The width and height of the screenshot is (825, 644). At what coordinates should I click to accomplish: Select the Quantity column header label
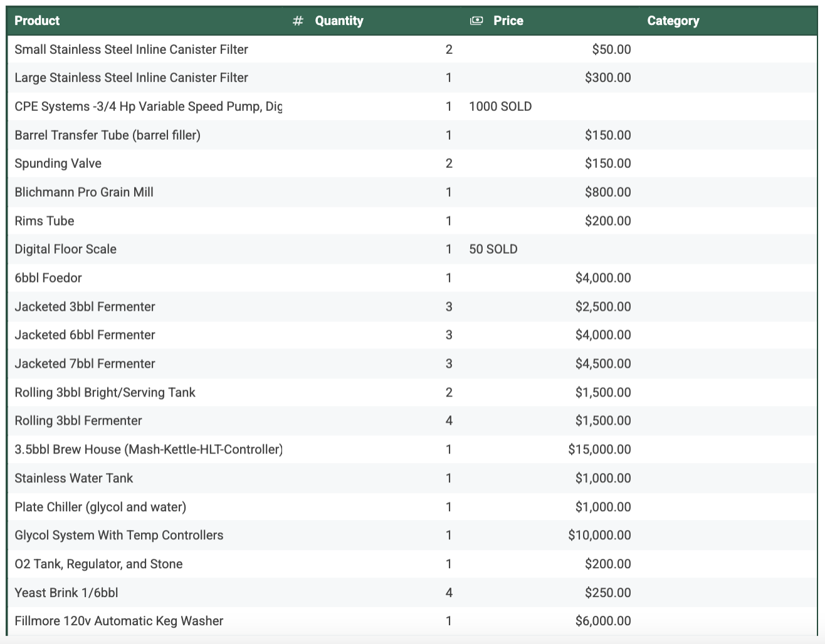339,21
